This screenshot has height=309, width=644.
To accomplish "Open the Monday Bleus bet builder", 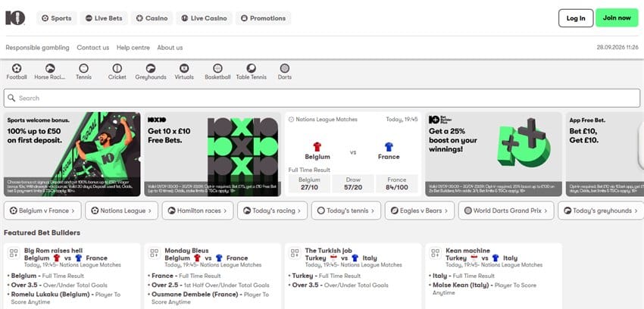I will click(x=186, y=251).
